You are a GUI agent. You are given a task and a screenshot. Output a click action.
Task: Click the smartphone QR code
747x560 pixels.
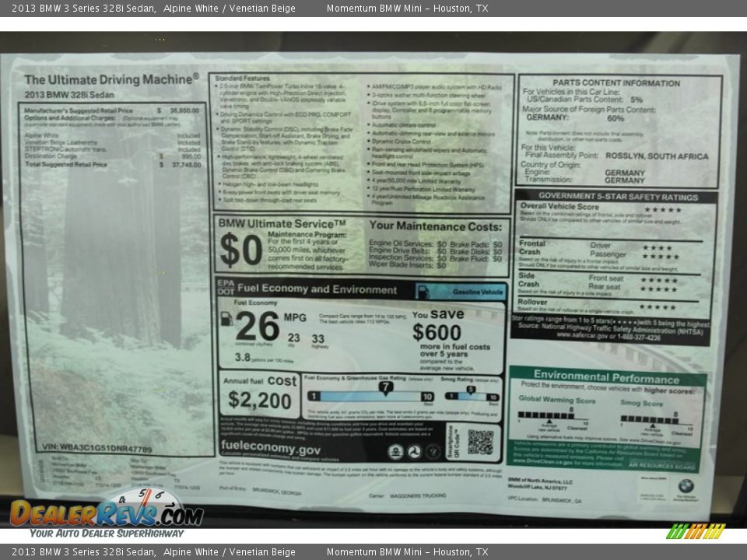click(x=479, y=442)
